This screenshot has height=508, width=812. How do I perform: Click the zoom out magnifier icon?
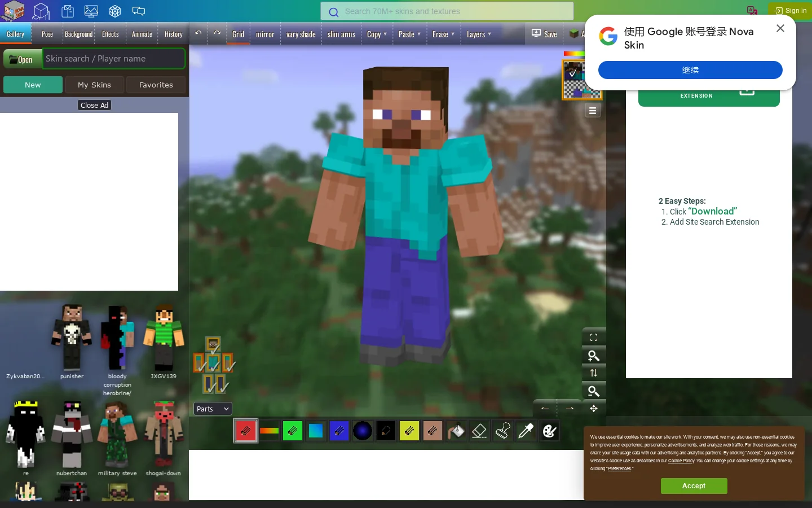(x=594, y=391)
